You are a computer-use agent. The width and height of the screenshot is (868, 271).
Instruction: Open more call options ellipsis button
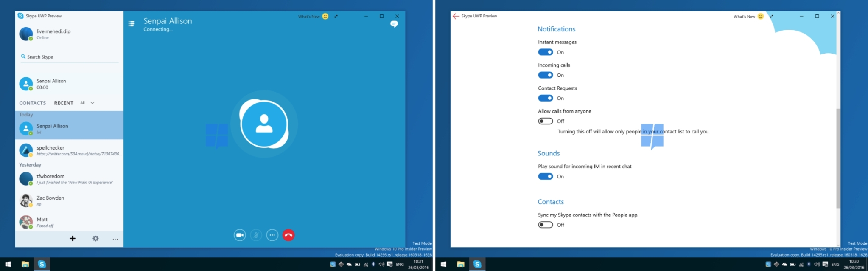click(x=272, y=235)
